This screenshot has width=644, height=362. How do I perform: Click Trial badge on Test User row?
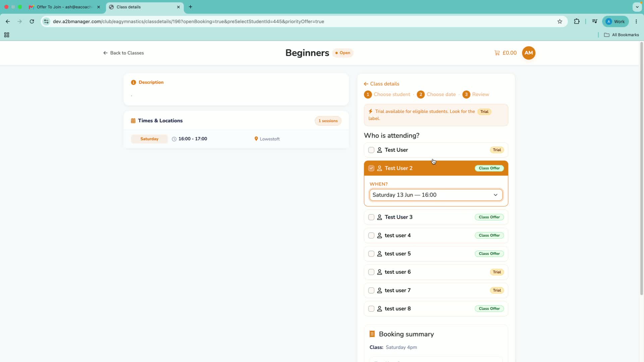pyautogui.click(x=497, y=150)
